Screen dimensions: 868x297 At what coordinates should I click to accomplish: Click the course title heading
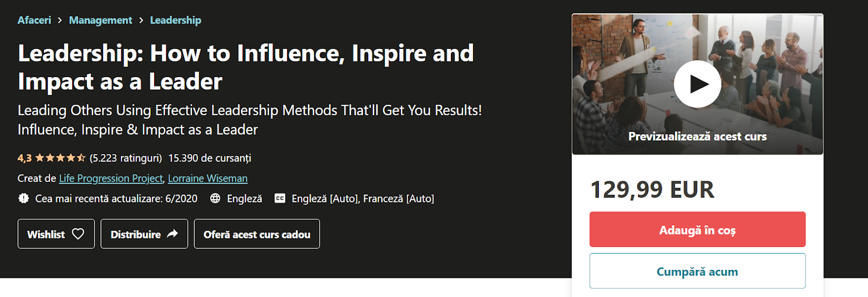click(x=245, y=67)
